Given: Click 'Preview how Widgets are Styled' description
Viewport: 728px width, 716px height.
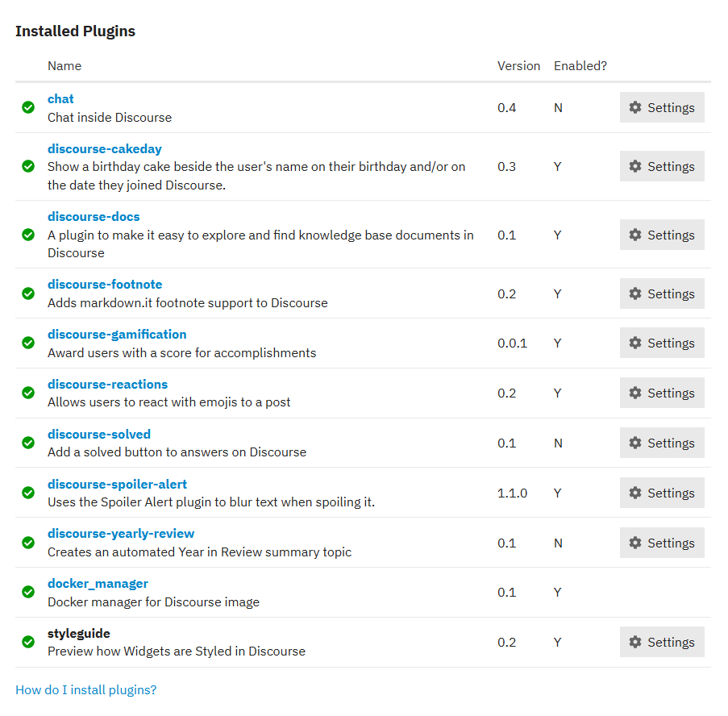Looking at the screenshot, I should click(177, 651).
